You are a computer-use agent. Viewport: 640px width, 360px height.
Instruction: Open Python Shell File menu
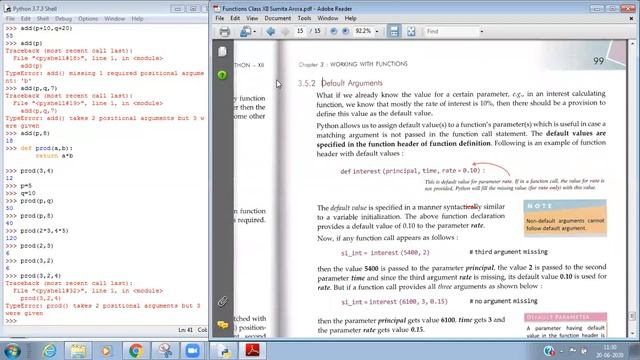point(10,19)
